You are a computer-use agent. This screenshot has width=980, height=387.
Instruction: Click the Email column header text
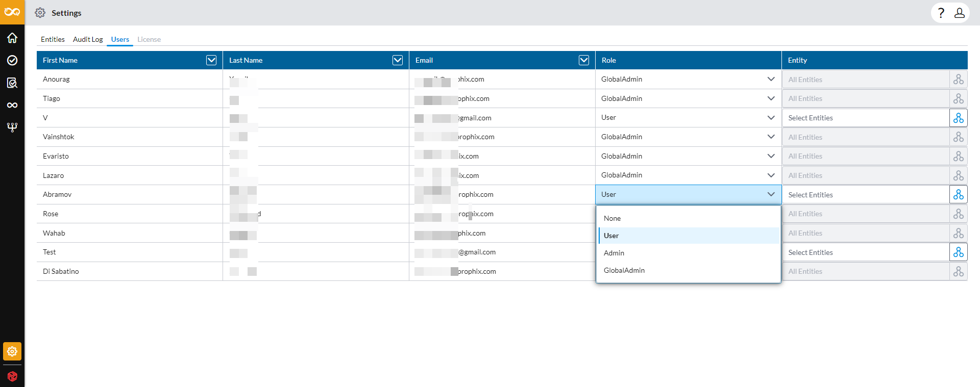[x=424, y=60]
